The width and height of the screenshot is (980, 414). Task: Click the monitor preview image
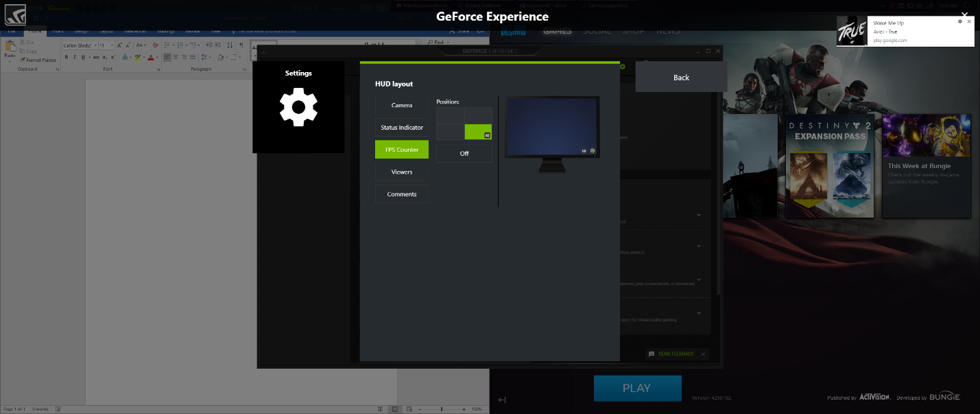point(552,135)
